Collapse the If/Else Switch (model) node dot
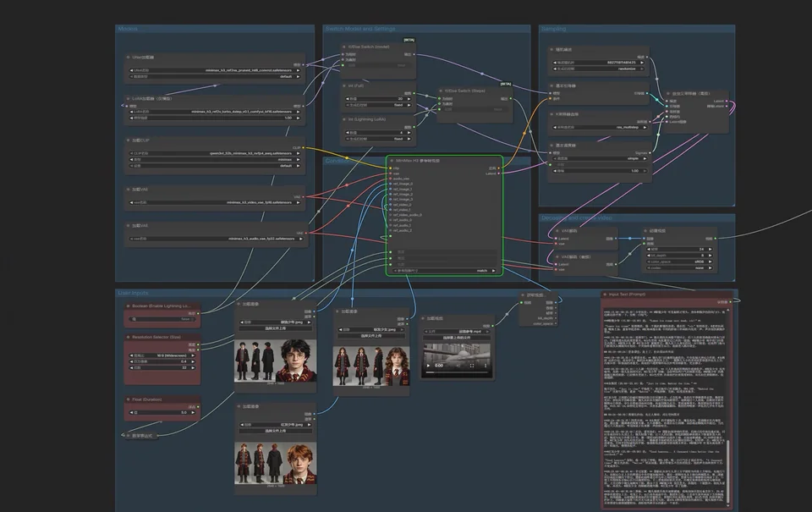 343,47
